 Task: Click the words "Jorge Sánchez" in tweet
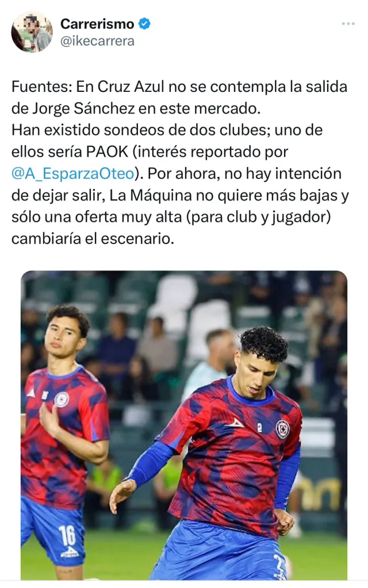(x=83, y=109)
